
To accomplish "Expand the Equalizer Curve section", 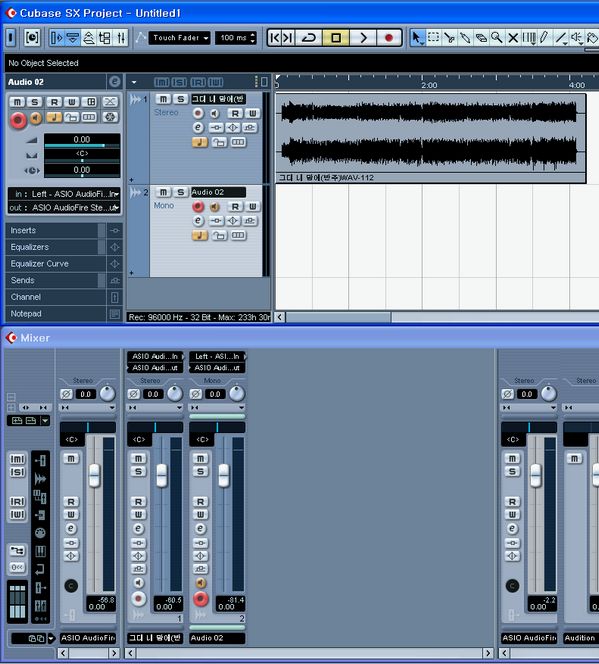I will (x=55, y=263).
